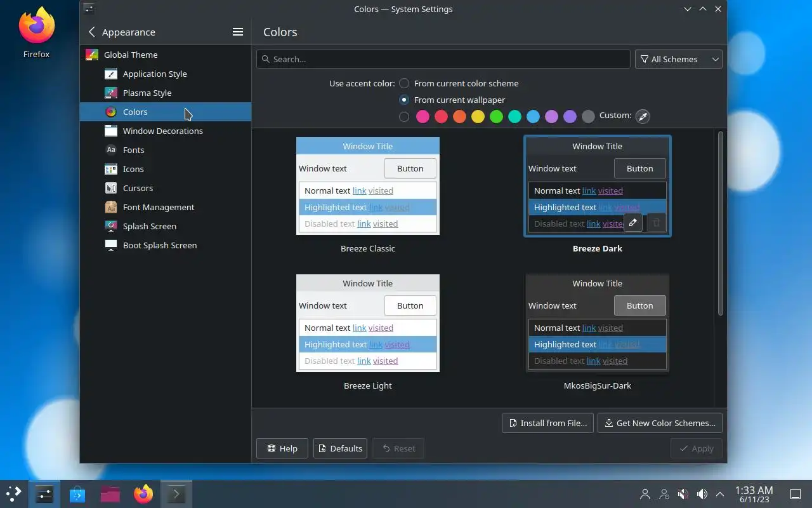Click the Reset button
This screenshot has width=812, height=508.
[x=398, y=448]
